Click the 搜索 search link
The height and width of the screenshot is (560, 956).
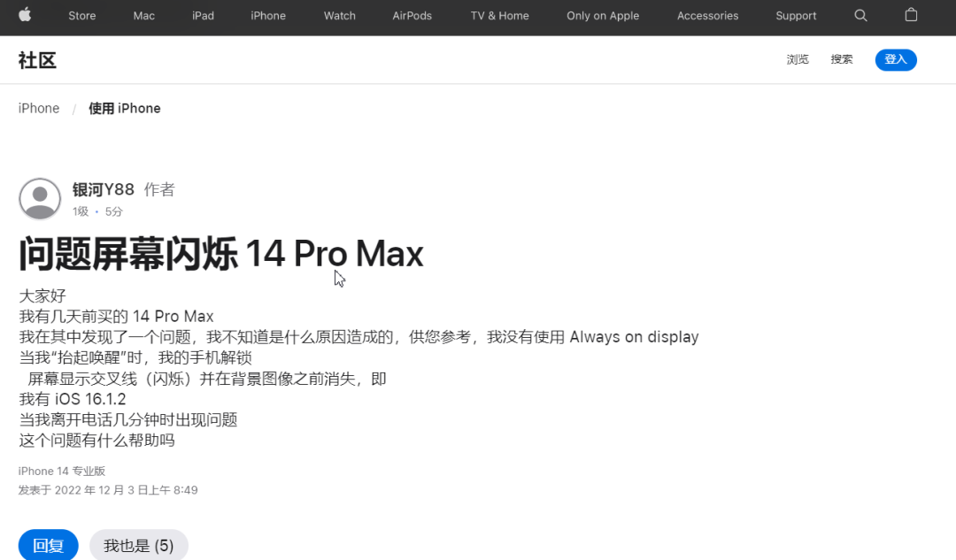[842, 59]
